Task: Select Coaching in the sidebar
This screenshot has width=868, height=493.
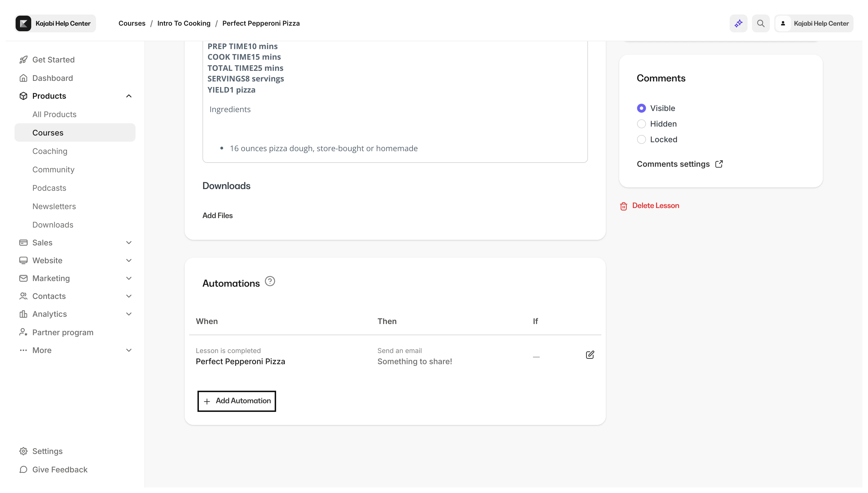Action: point(49,151)
